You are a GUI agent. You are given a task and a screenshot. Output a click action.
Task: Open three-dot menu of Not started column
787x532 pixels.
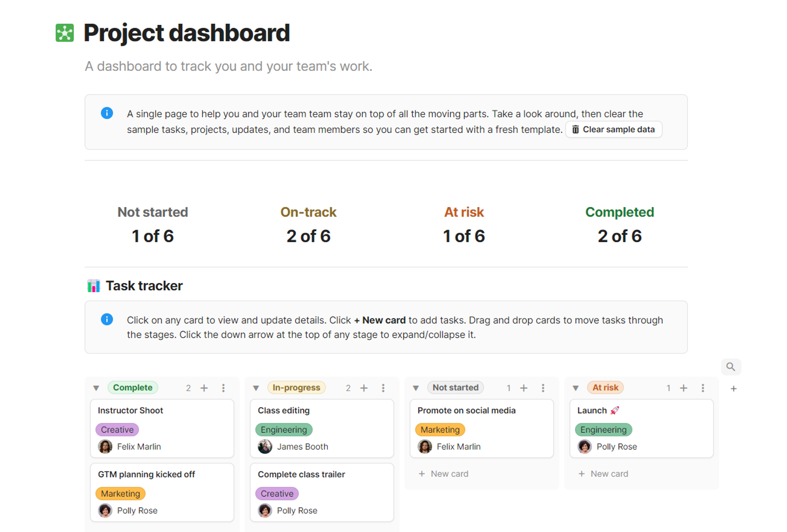tap(543, 388)
